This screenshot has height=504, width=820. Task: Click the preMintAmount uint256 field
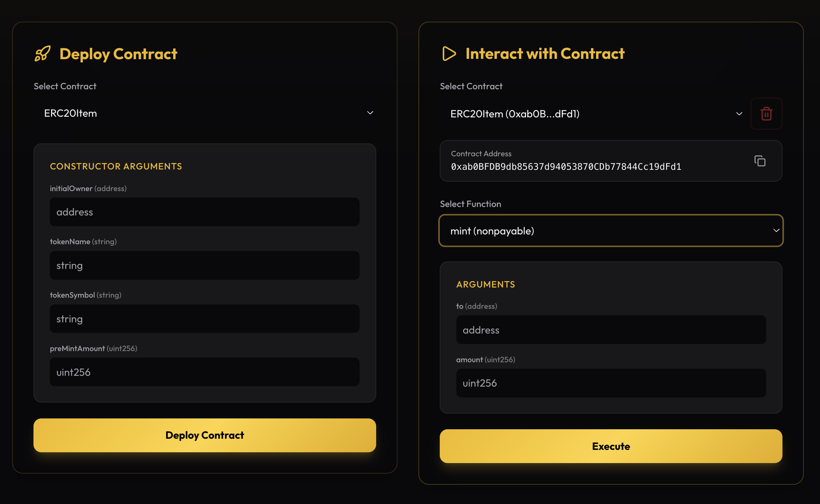(x=204, y=372)
